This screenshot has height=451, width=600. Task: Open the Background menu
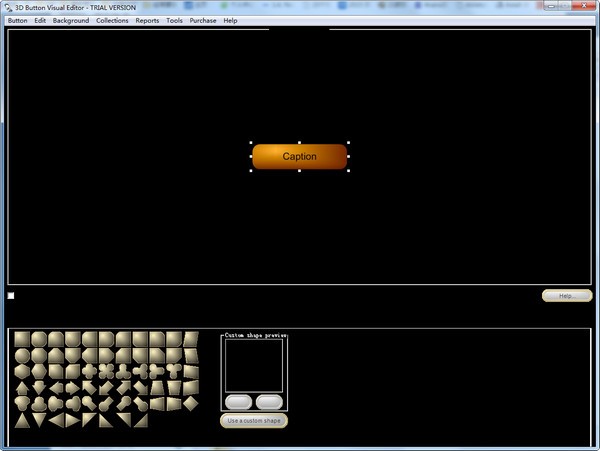click(70, 20)
